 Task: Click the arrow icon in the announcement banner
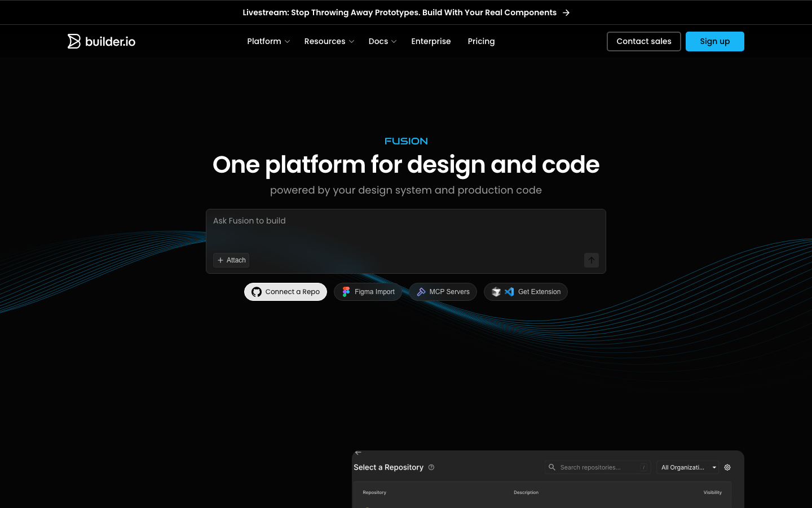pos(566,12)
